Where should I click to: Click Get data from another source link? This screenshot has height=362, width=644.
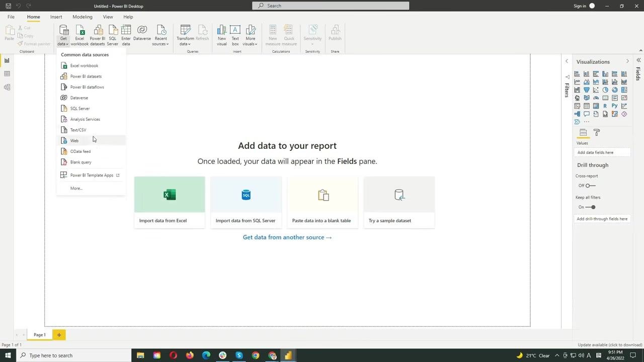287,237
